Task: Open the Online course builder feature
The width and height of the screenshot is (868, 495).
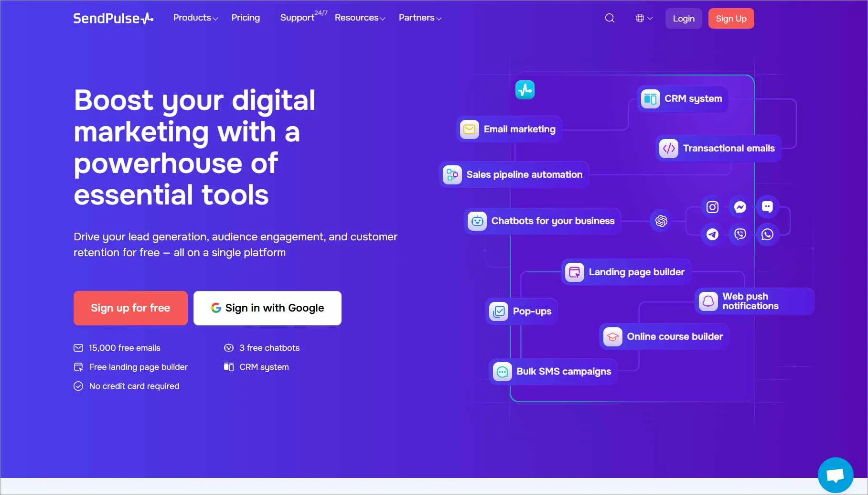Action: (x=664, y=336)
